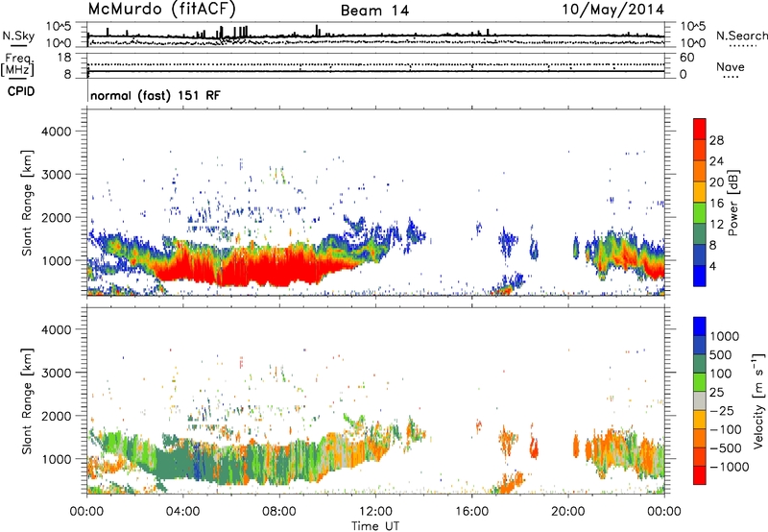Select the "Beam 14" heading text
This screenshot has height=532, width=768.
[374, 11]
